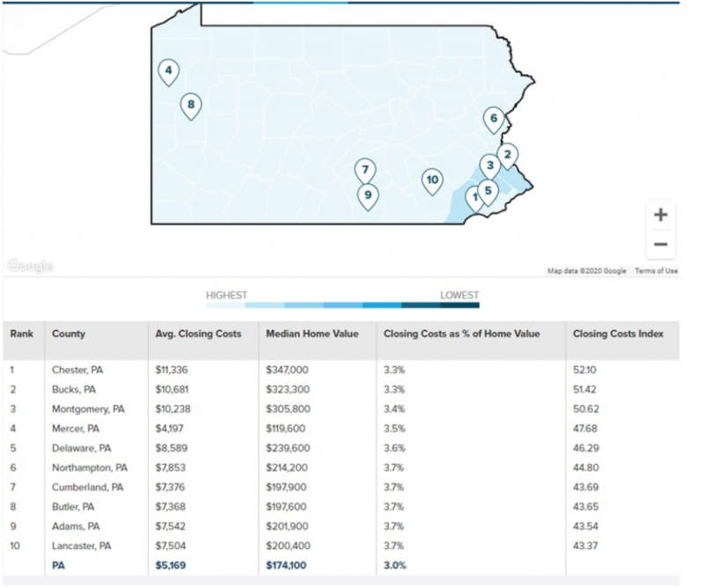Click the Google logo on map
This screenshot has height=588, width=704.
coord(31,266)
